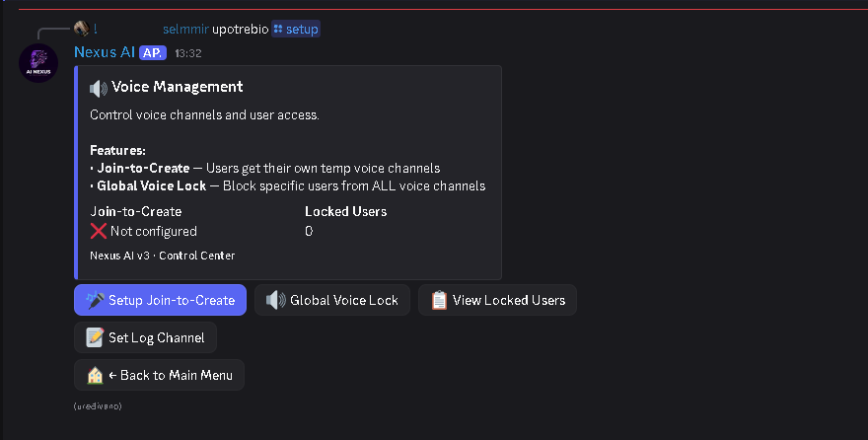Screen dimensions: 868x440
Task: Click the speaker emoji beside Voice Management title
Action: 99,87
